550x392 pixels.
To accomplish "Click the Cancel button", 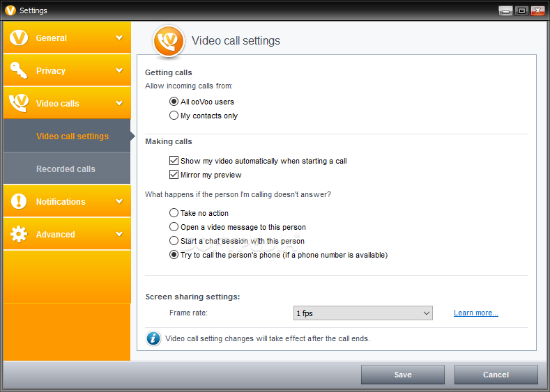I will click(496, 375).
